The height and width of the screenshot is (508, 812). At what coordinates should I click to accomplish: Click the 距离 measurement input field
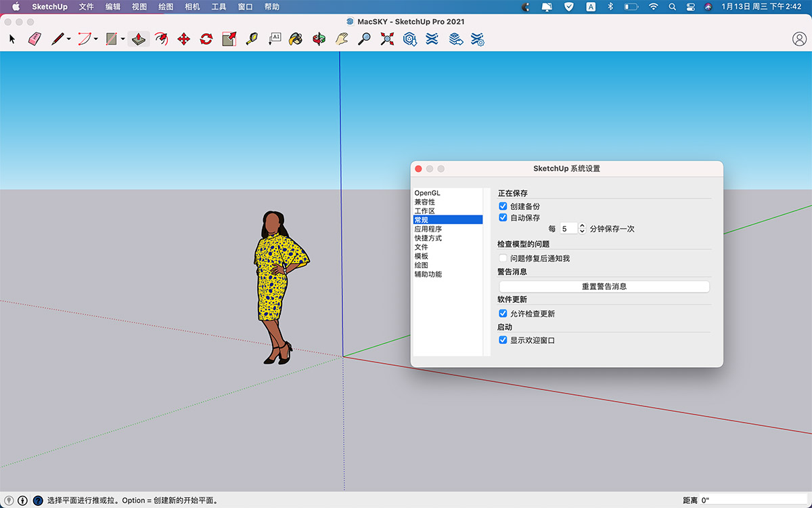pyautogui.click(x=753, y=501)
